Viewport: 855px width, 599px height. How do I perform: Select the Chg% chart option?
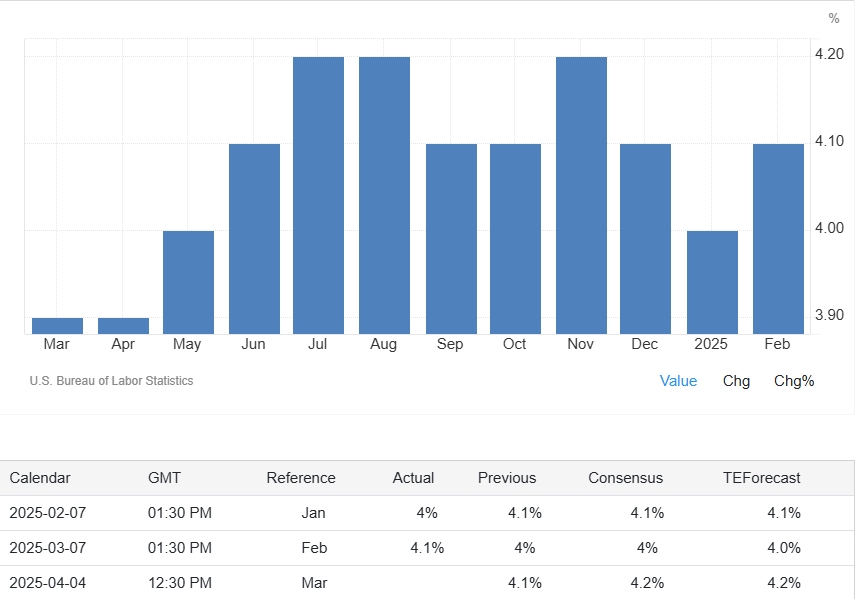pyautogui.click(x=794, y=381)
